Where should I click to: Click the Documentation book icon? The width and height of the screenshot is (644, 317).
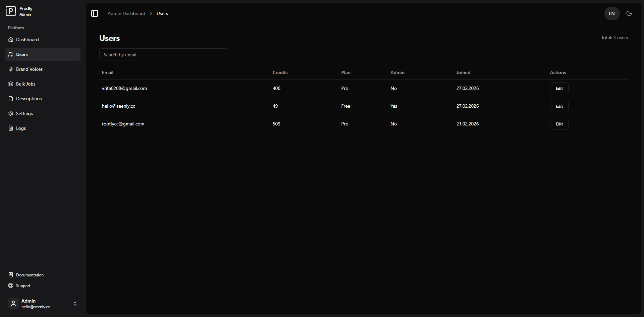[11, 274]
